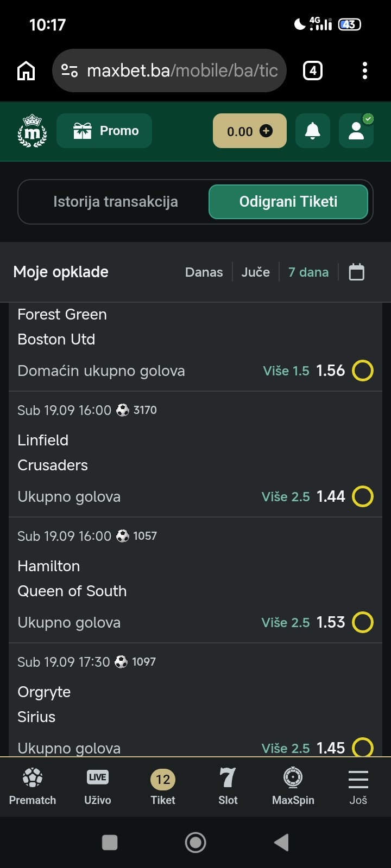Select the Odigrani Tiketi tab

[288, 202]
